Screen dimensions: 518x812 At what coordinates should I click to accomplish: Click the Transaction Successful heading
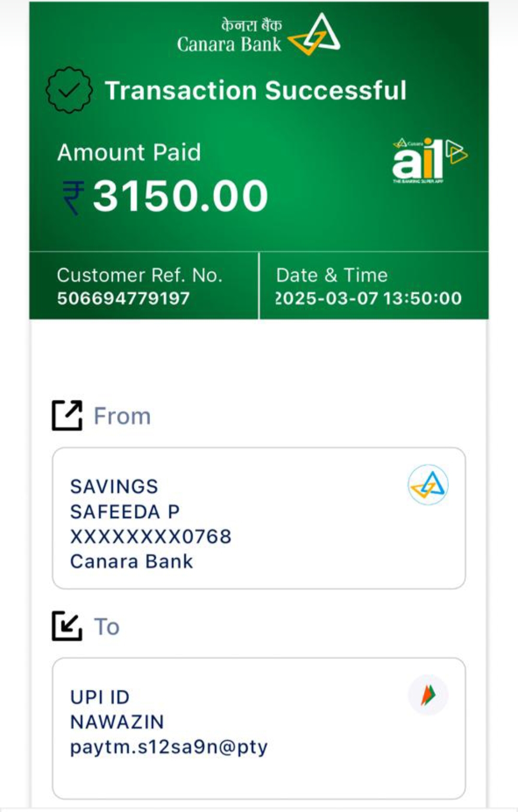coord(256,91)
